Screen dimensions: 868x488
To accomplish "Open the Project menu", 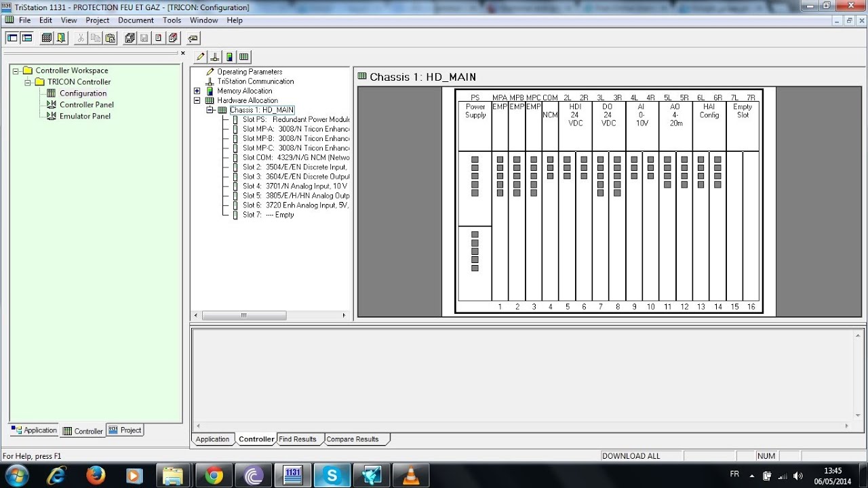I will [98, 20].
